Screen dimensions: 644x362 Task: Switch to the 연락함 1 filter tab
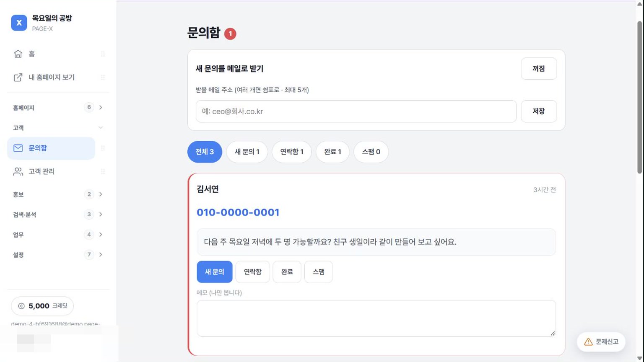[x=292, y=152]
